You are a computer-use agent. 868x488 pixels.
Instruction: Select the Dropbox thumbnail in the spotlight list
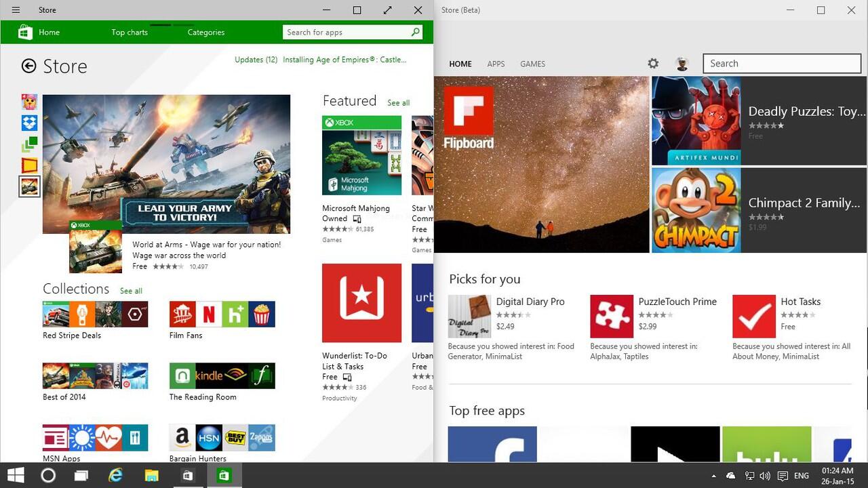29,123
